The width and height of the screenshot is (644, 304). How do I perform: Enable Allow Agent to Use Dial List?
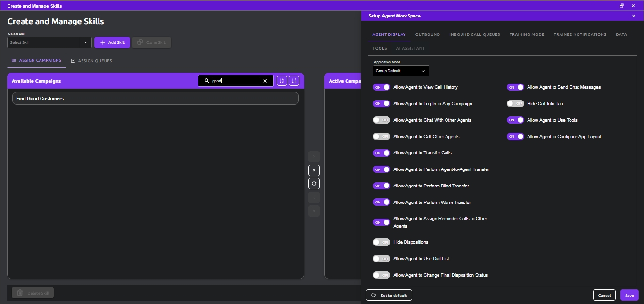pos(381,259)
